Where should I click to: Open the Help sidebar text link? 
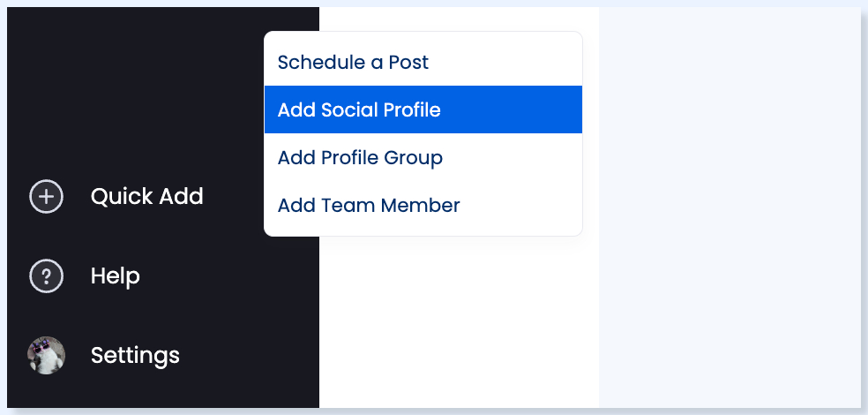click(x=116, y=275)
